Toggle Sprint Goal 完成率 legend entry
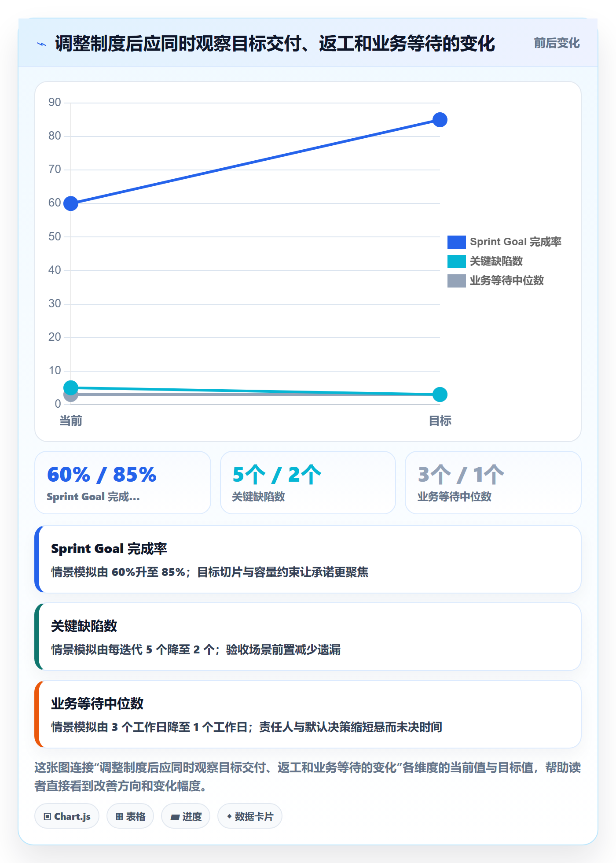Viewport: 616px width, 863px height. [x=504, y=242]
